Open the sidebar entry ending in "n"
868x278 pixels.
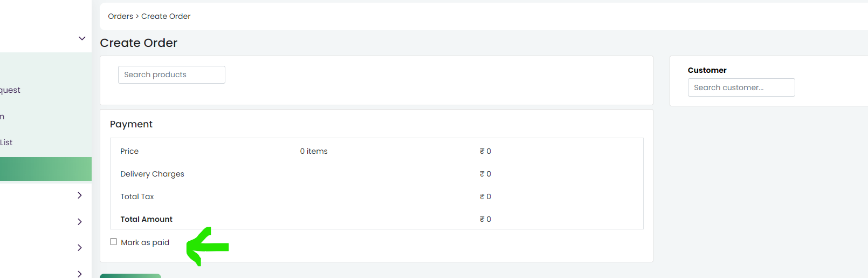(2, 117)
